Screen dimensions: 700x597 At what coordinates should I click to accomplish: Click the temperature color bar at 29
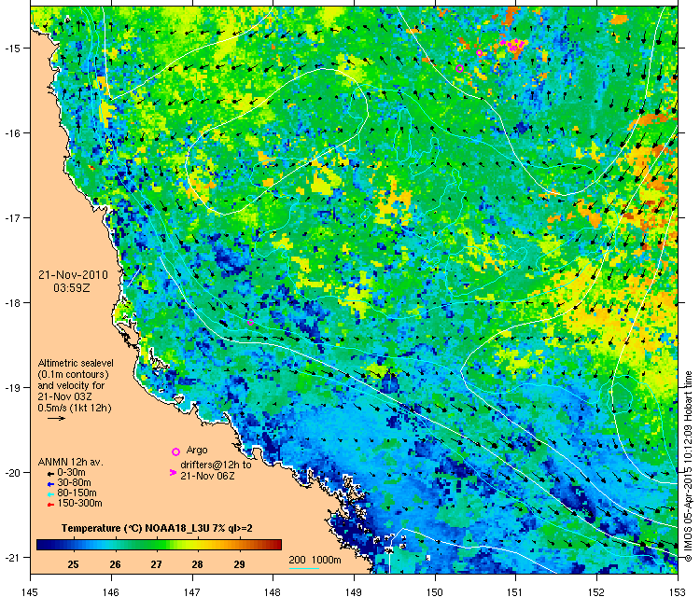[x=239, y=545]
